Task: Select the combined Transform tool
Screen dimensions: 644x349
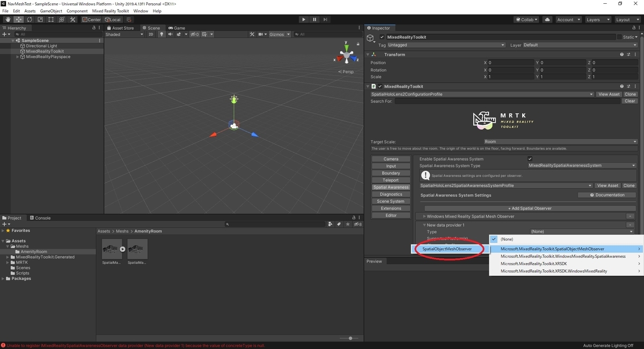Action: click(x=61, y=20)
